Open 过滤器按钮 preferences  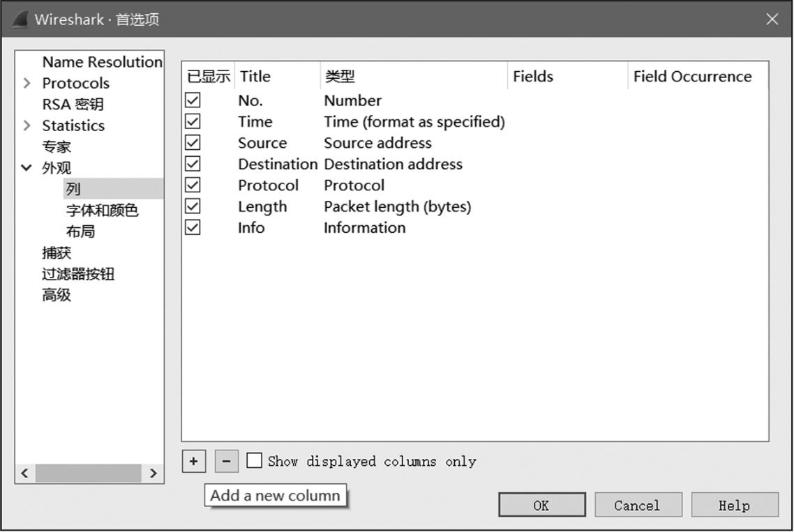(x=78, y=274)
